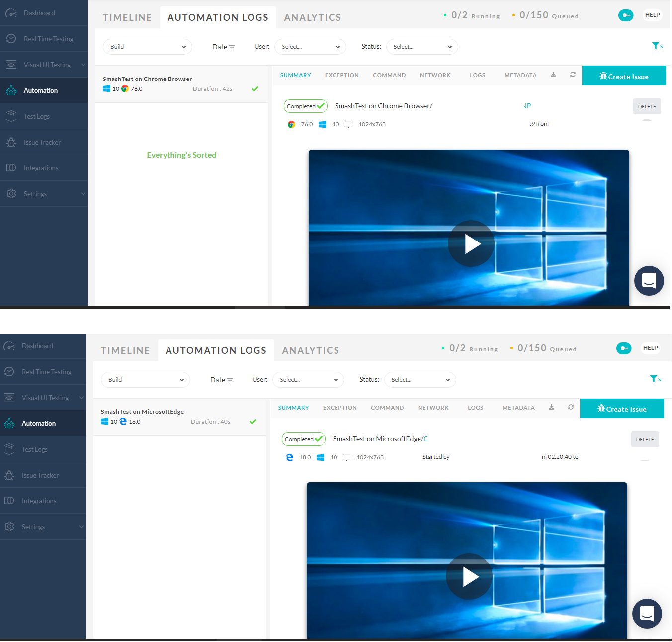Expand Visual UI Testing in Chrome test view sidebar
672x642 pixels.
click(x=44, y=65)
